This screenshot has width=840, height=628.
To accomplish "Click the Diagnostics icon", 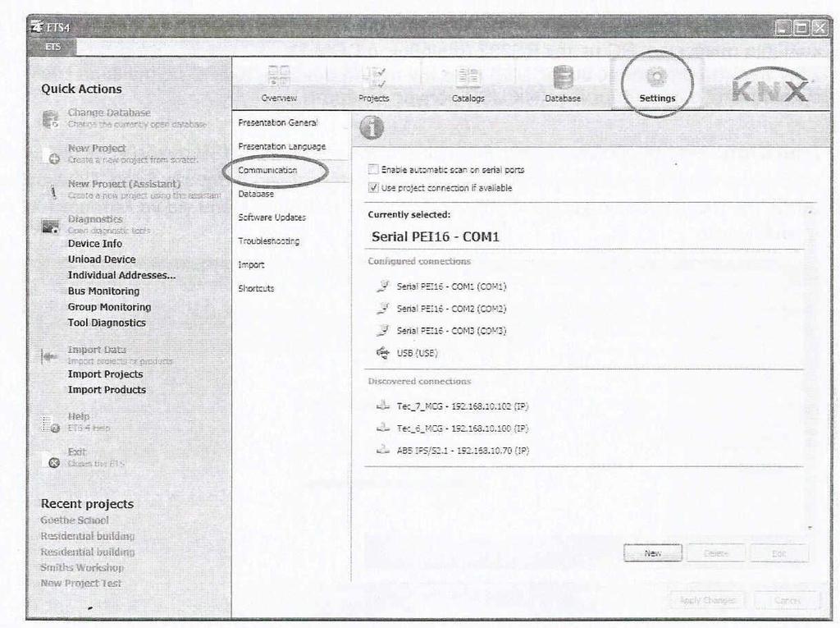I will [x=50, y=227].
